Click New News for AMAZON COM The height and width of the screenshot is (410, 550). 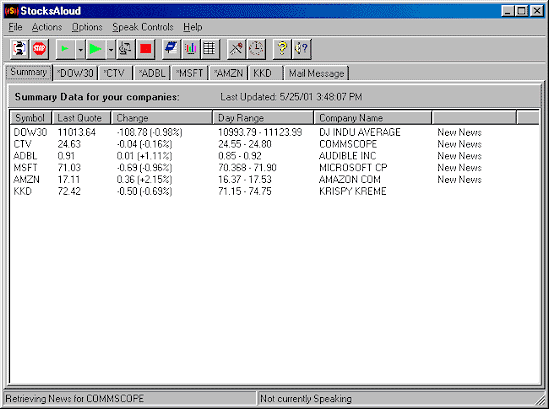(x=460, y=180)
